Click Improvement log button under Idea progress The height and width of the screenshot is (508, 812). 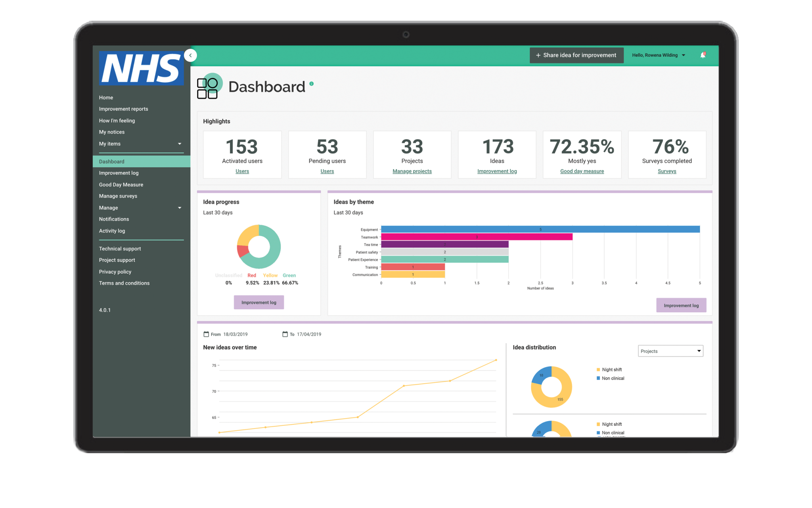(259, 302)
